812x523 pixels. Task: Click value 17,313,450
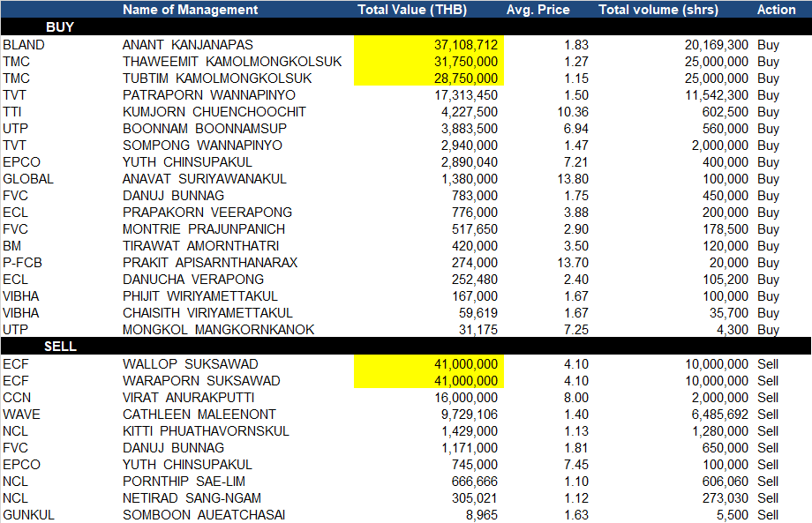(465, 95)
